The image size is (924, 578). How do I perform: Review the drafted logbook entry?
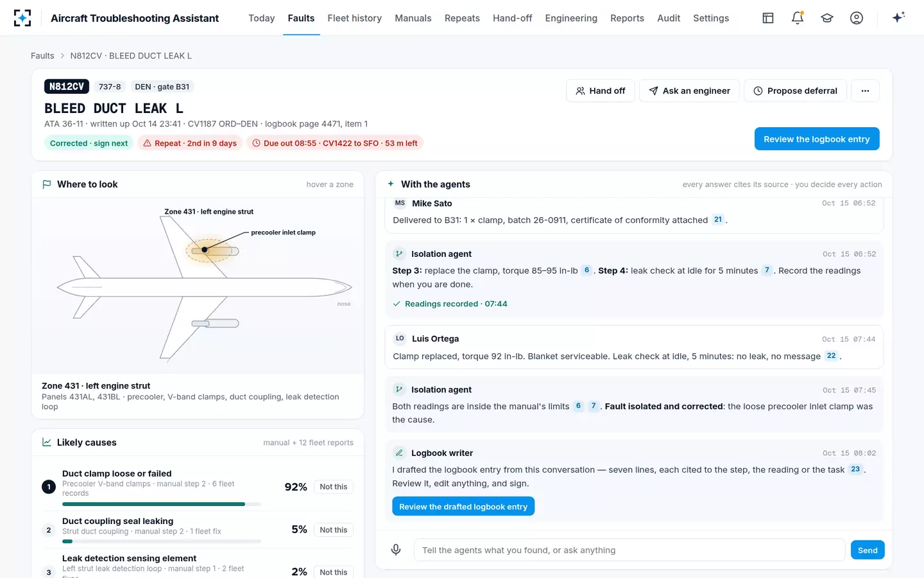tap(463, 507)
